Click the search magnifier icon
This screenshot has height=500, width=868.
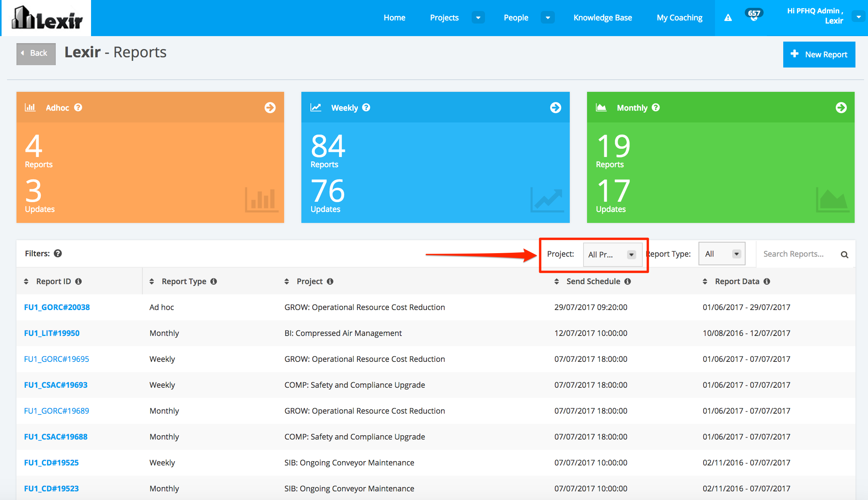[x=844, y=255]
